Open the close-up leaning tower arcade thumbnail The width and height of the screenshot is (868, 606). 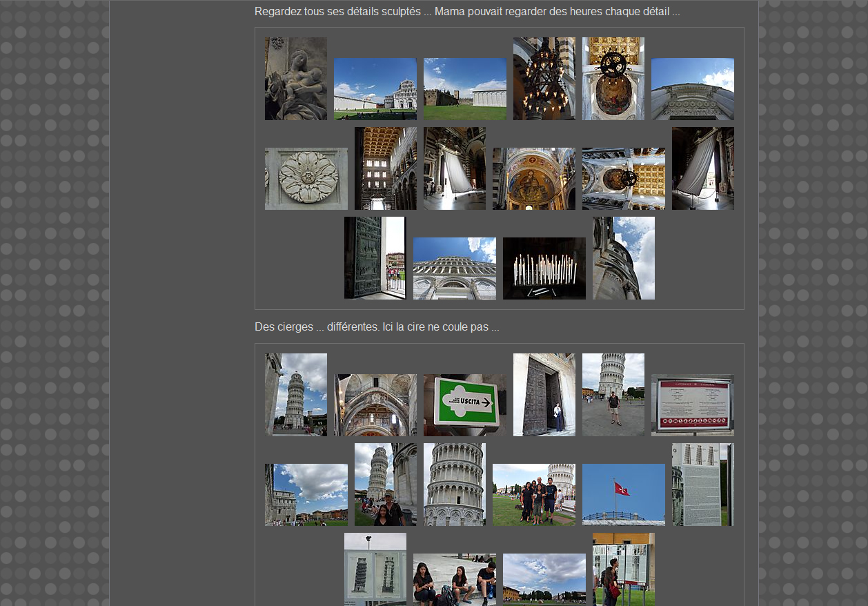coord(454,485)
